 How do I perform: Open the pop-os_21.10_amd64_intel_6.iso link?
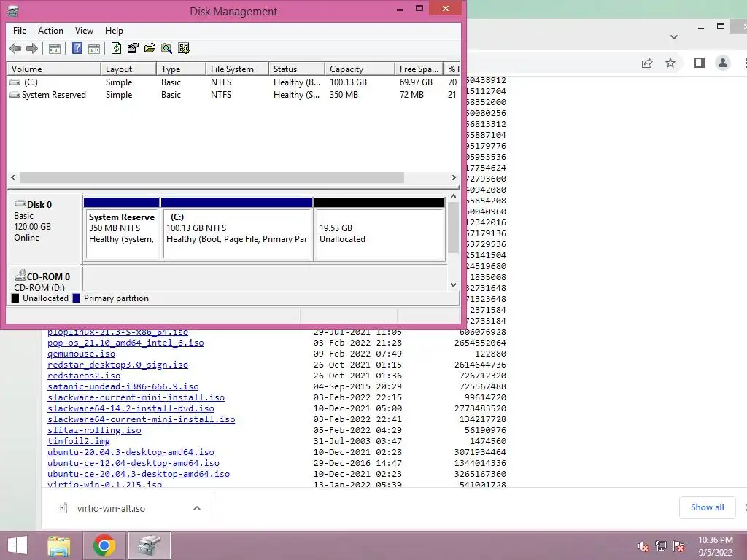pyautogui.click(x=125, y=343)
